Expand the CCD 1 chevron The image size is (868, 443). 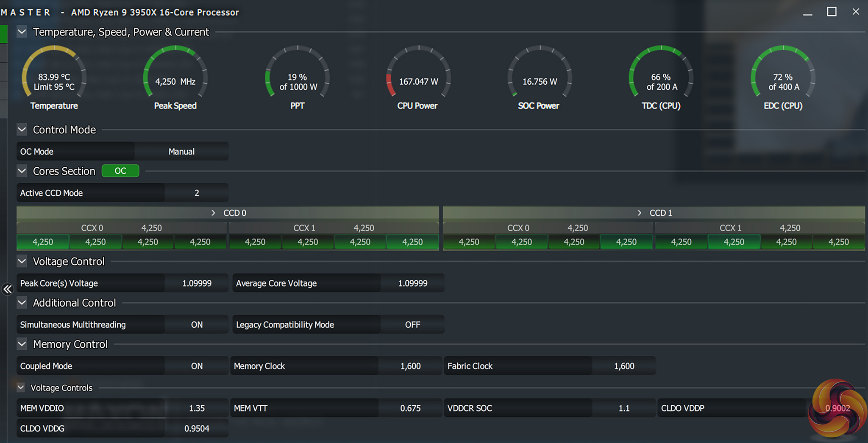639,213
